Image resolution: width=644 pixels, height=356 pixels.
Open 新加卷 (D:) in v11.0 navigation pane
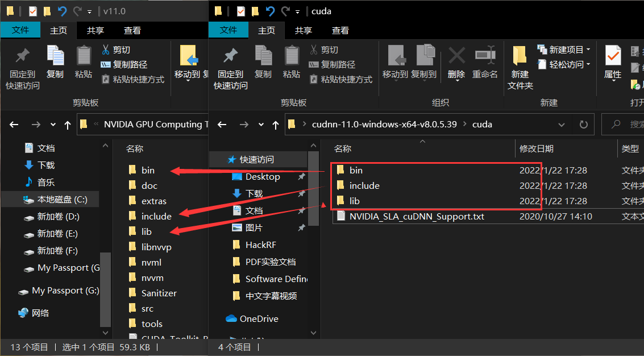click(59, 217)
